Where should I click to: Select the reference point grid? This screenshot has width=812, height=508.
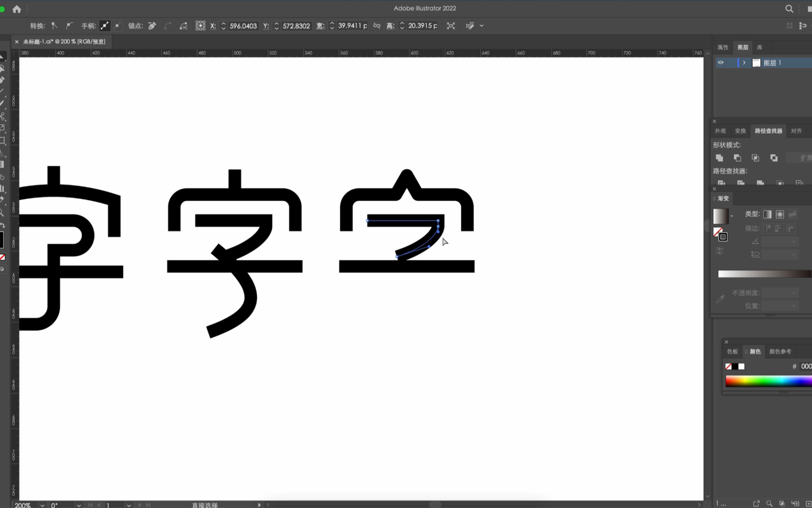(x=200, y=26)
